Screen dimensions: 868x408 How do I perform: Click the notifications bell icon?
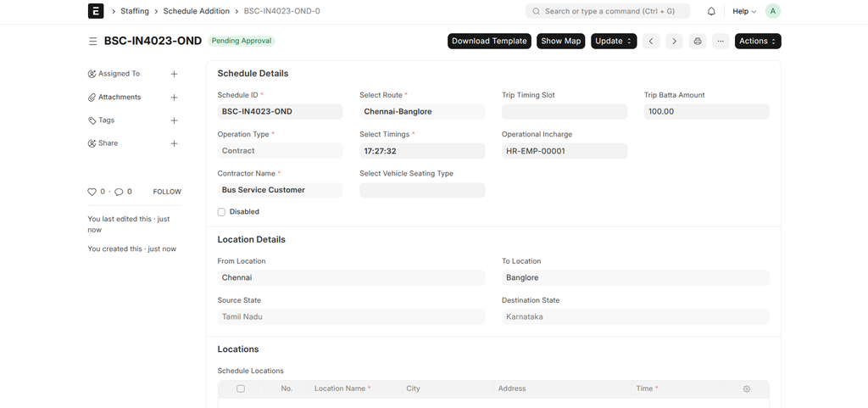tap(711, 11)
